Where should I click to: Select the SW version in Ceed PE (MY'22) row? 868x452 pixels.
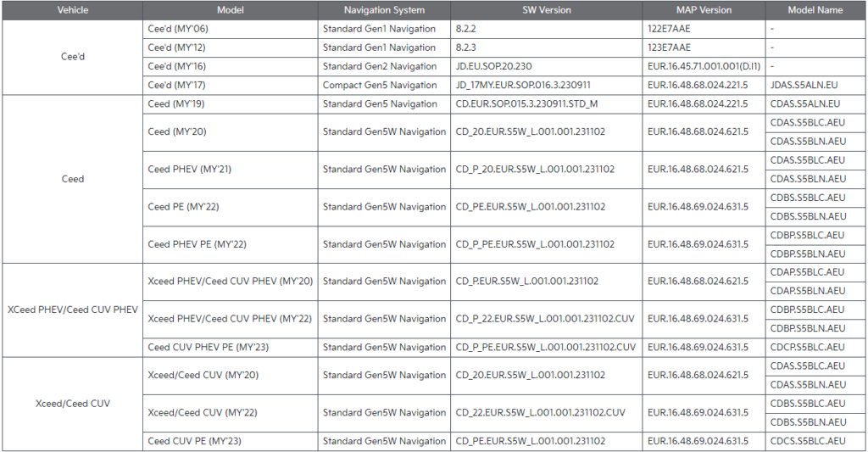click(x=547, y=207)
